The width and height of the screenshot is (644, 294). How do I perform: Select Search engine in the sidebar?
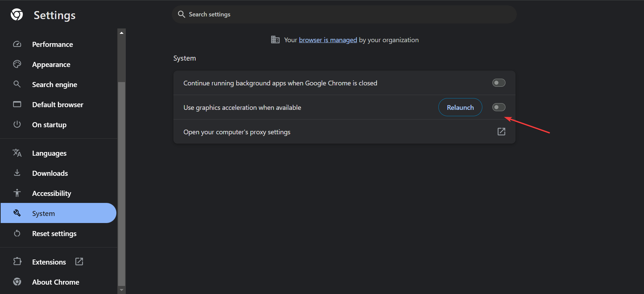coord(58,84)
